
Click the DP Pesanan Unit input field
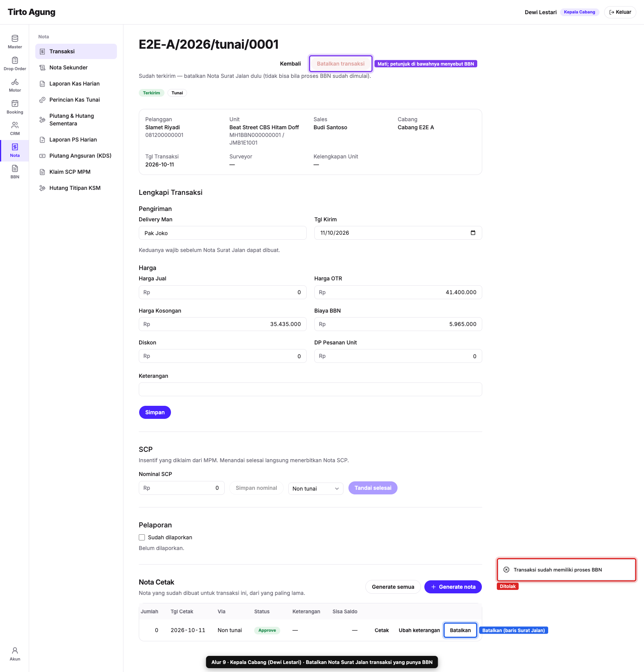click(398, 356)
